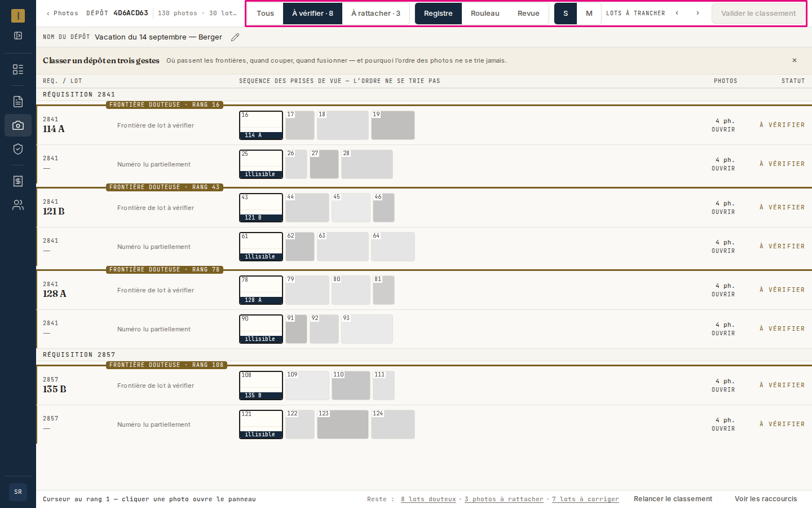This screenshot has width=812, height=508.
Task: Click the SR user avatar
Action: 18,492
